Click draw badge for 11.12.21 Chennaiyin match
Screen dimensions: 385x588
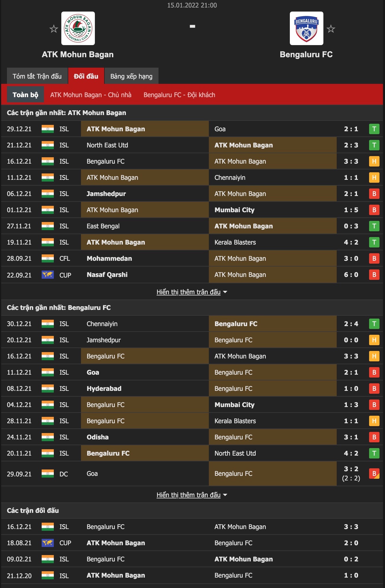click(x=374, y=177)
